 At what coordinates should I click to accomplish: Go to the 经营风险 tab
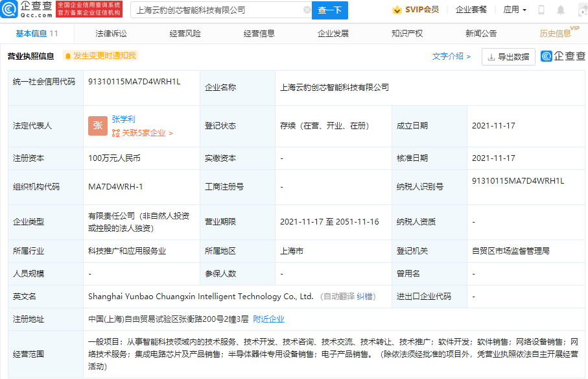(x=185, y=33)
